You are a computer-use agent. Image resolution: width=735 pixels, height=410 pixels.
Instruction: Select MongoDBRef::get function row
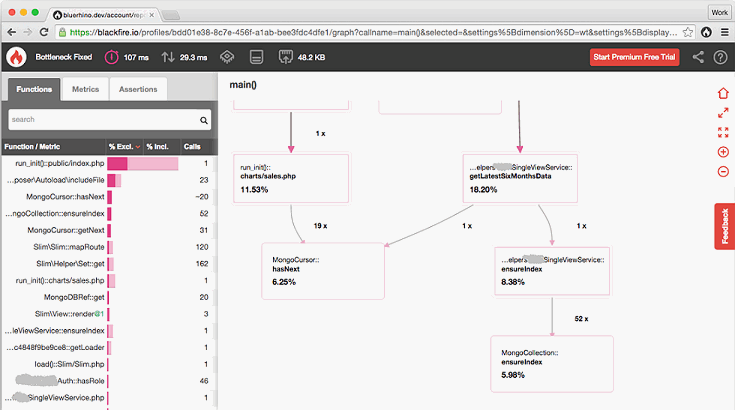(109, 297)
